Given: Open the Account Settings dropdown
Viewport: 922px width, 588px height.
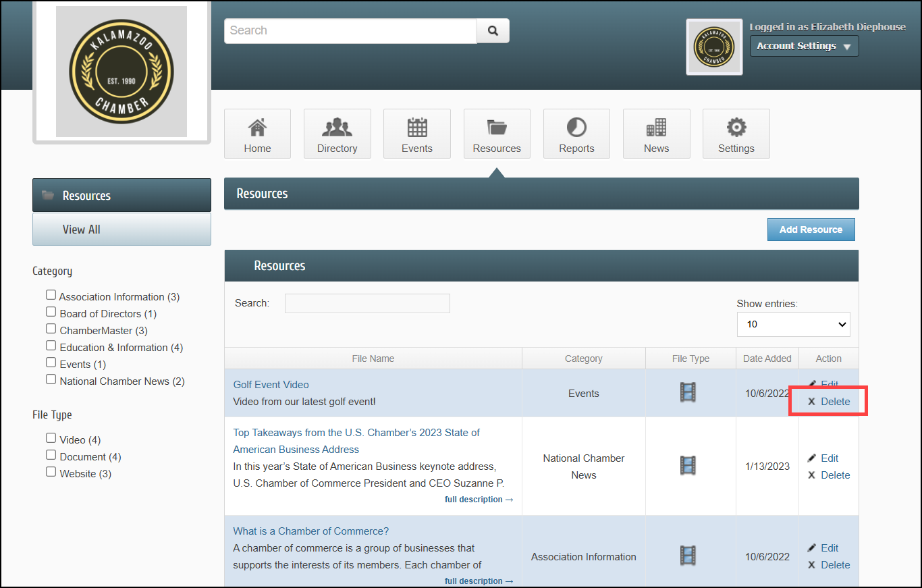Looking at the screenshot, I should point(804,46).
